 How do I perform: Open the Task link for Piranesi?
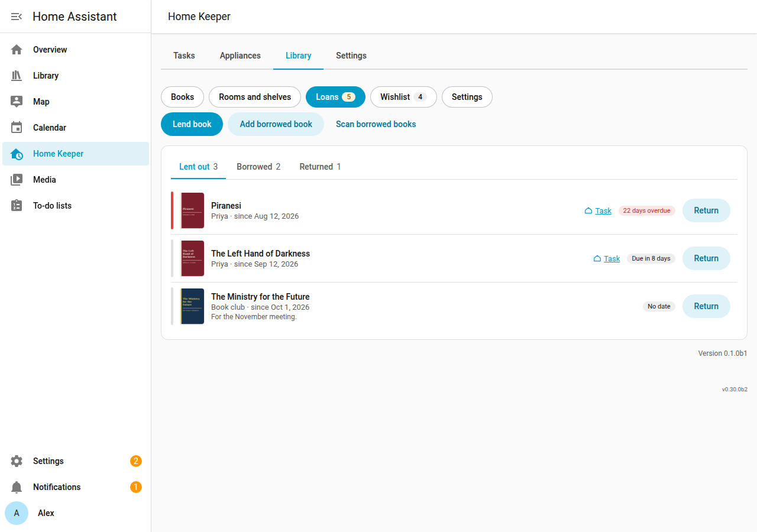(x=603, y=211)
